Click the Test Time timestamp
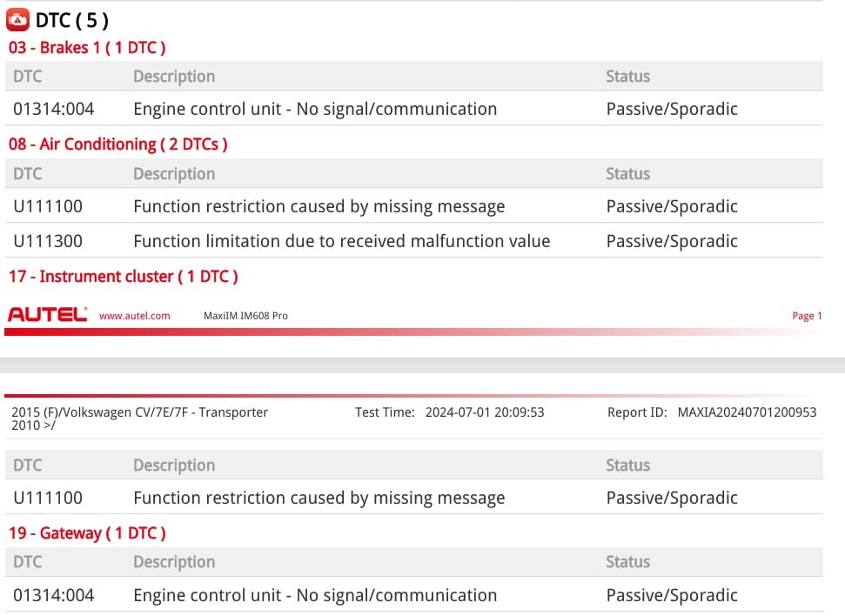 [484, 412]
